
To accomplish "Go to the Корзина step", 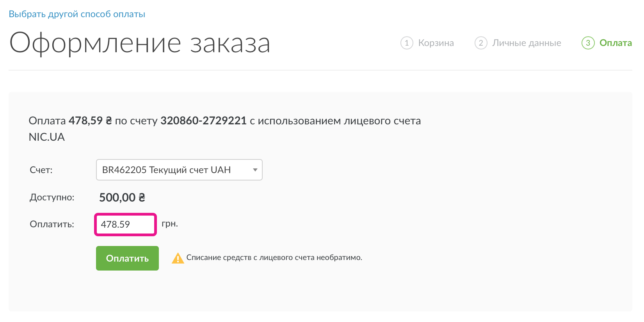I will pyautogui.click(x=436, y=43).
